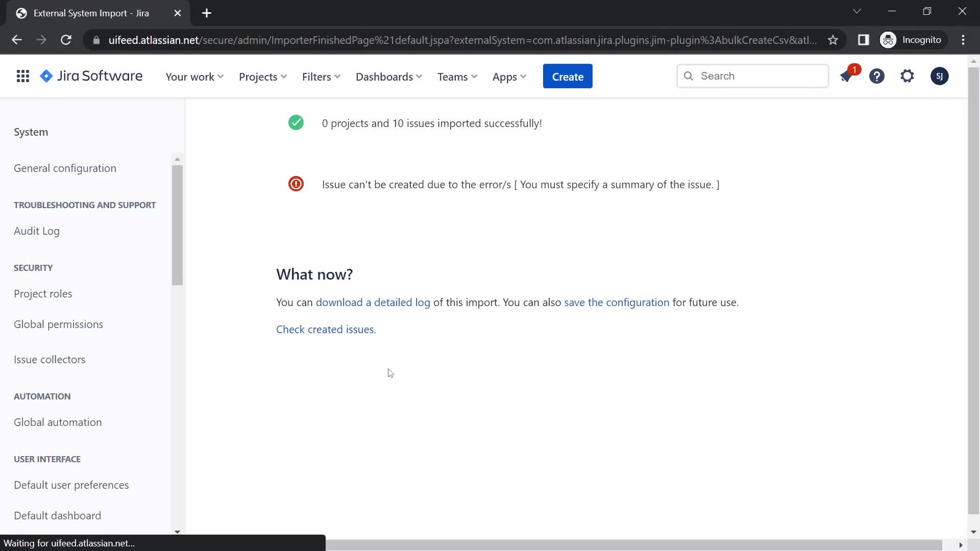Click the download a detailed log link
This screenshot has width=980, height=551.
(374, 302)
